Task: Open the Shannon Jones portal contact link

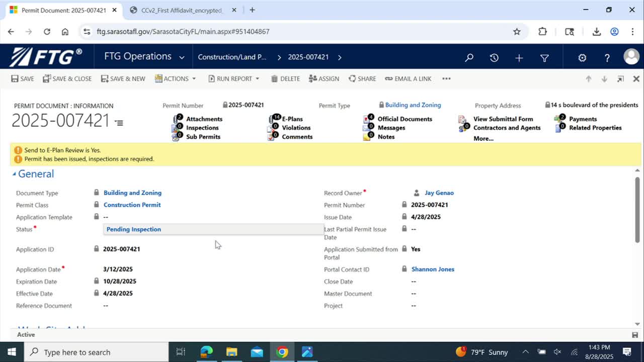Action: 433,269
